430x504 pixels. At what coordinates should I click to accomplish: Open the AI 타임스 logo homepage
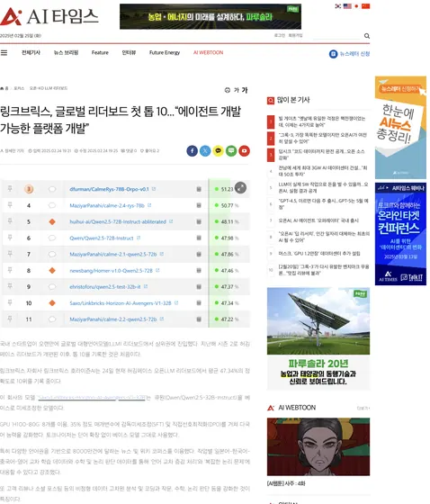49,16
